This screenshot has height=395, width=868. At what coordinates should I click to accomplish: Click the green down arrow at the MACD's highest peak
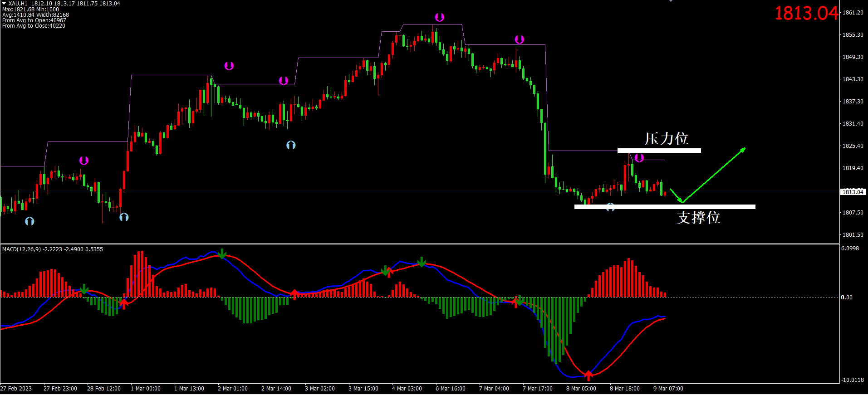222,254
